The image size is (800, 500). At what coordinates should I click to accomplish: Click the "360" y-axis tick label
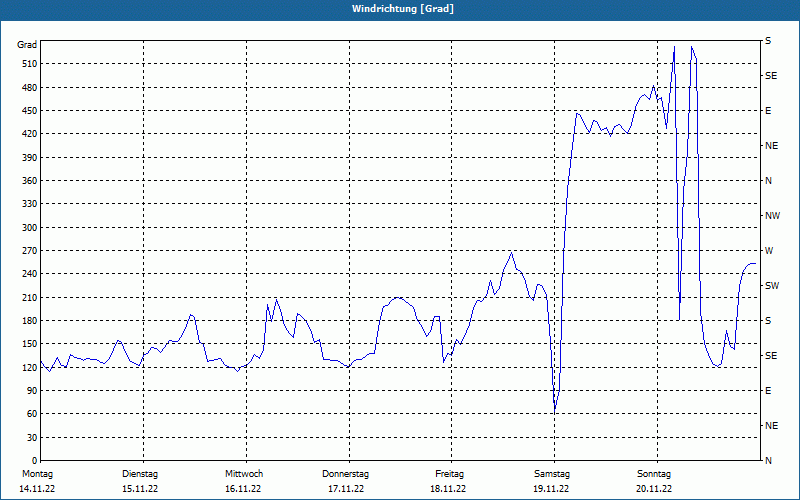(x=29, y=181)
